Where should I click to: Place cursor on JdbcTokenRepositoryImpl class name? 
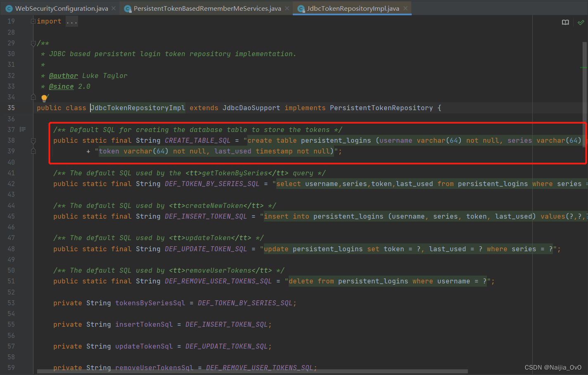[138, 108]
